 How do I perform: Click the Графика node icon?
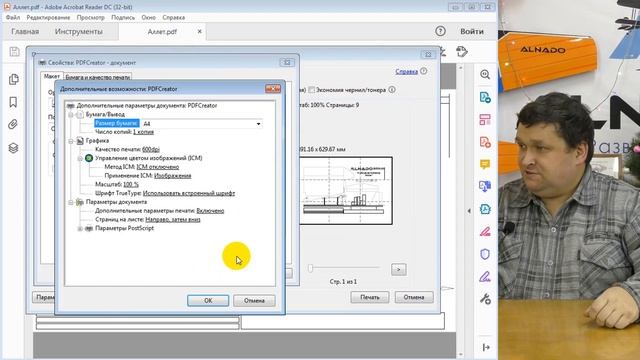click(x=80, y=140)
